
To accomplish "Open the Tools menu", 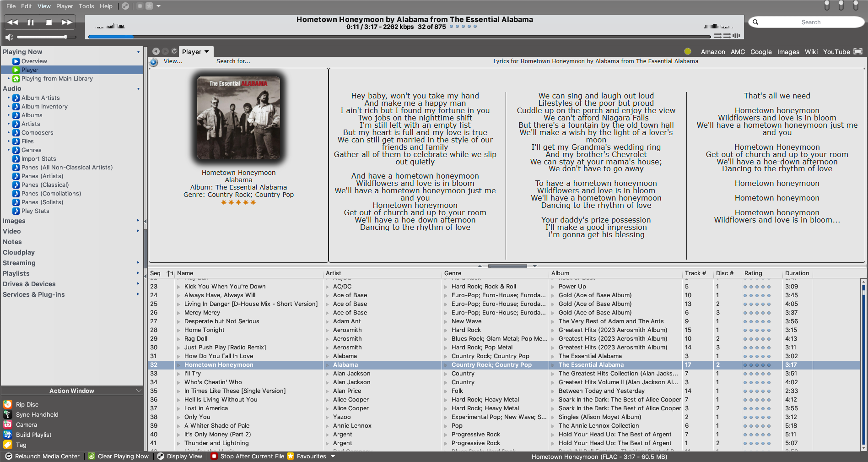I will [x=86, y=6].
